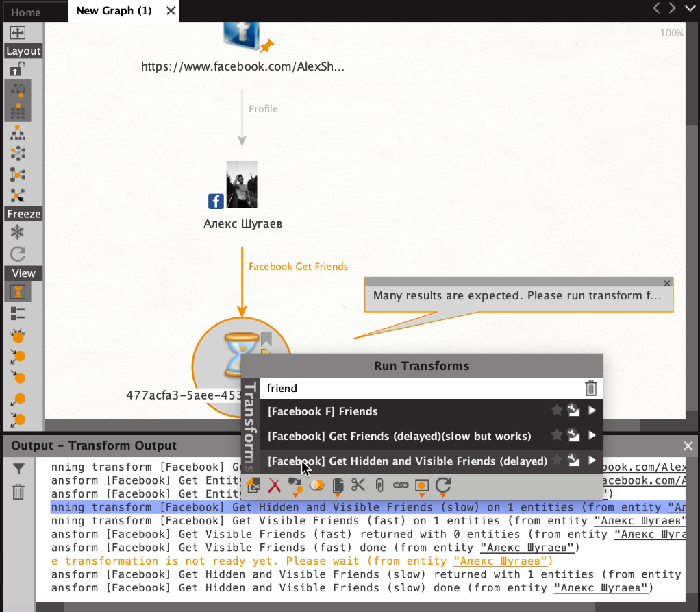Open Алекс Шугаев link in 'Visible Friends (fast) done' line

[527, 548]
